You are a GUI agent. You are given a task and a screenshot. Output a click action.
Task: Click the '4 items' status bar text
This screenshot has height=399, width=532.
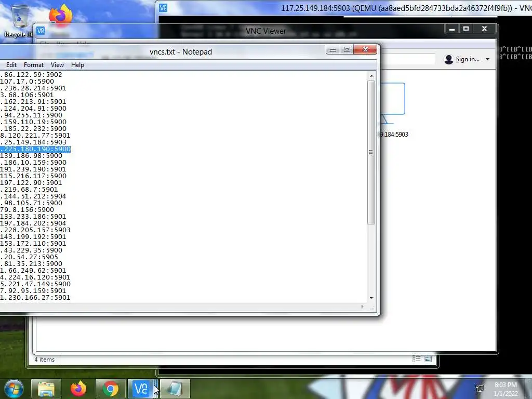(x=45, y=360)
